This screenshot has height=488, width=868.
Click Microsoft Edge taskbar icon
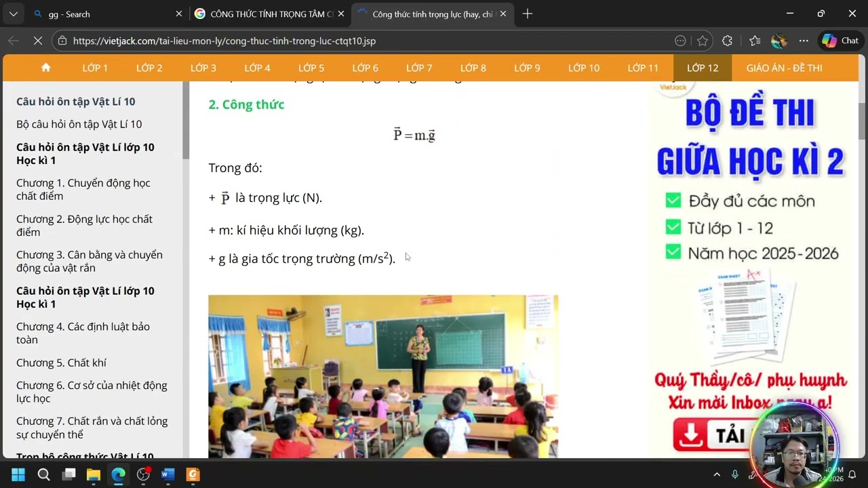pos(118,474)
